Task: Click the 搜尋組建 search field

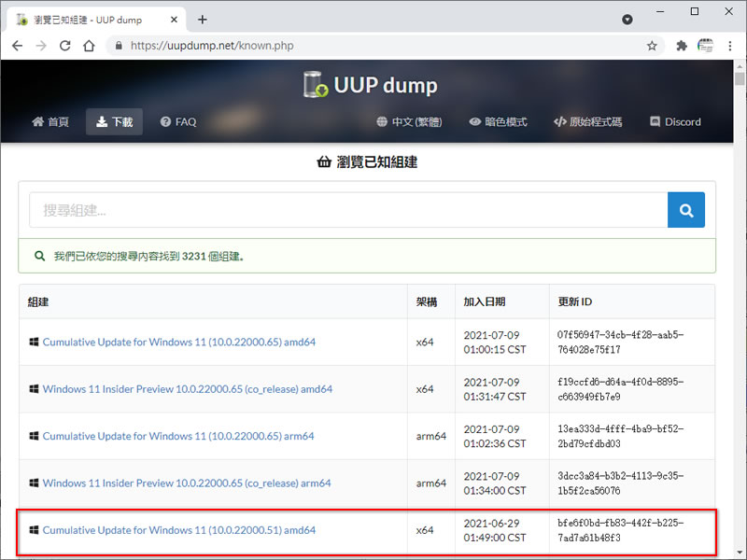Action: click(348, 210)
